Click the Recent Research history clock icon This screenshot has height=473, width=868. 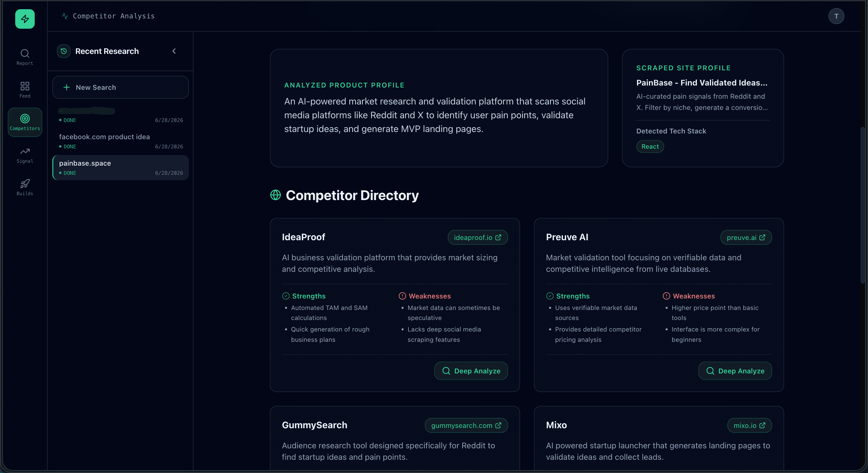64,51
